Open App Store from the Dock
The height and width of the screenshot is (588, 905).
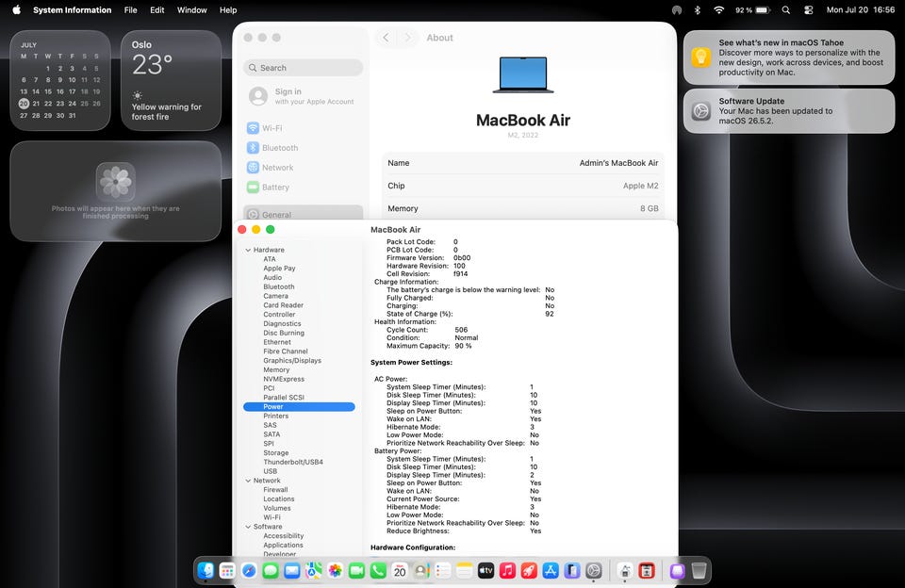(551, 571)
